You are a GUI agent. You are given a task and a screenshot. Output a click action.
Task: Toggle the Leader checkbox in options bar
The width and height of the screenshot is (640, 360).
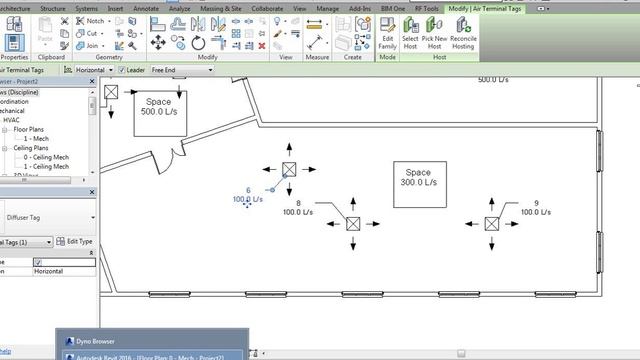(121, 70)
